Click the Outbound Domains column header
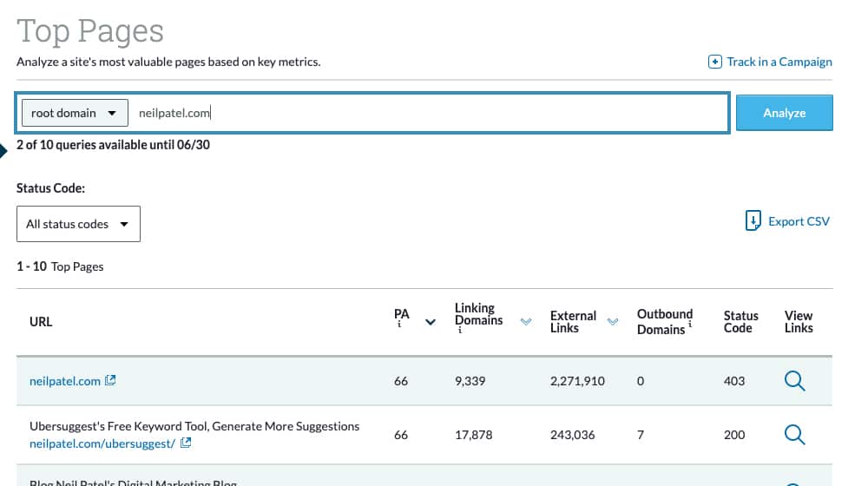The width and height of the screenshot is (868, 486). point(664,322)
